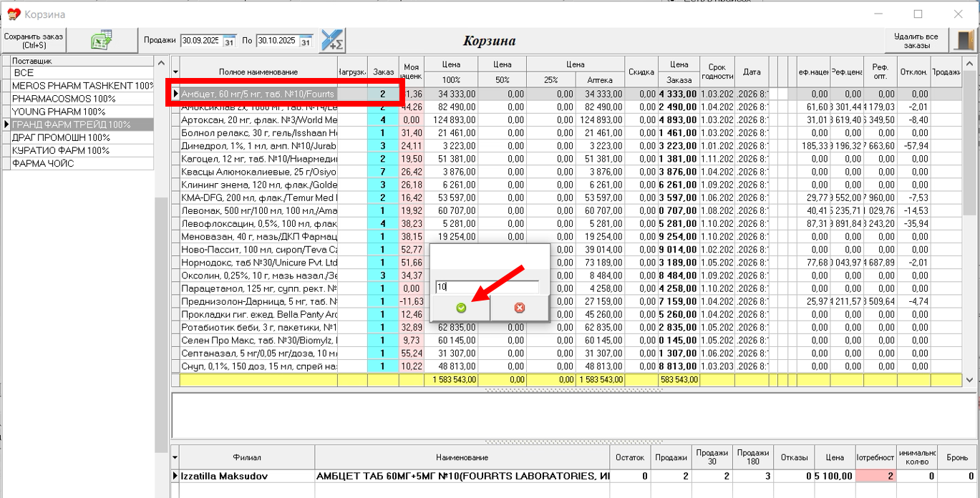This screenshot has height=498, width=980.
Task: Click the Сохранить заказ button
Action: click(34, 41)
